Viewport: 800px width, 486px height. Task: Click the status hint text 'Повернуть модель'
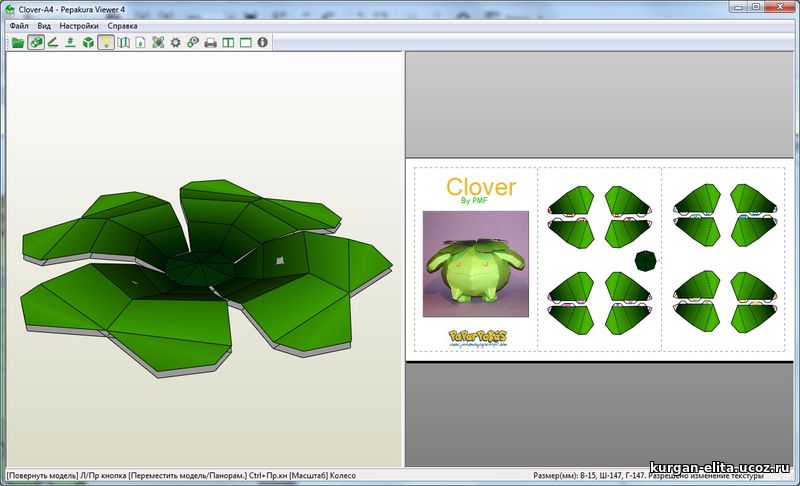tap(43, 475)
